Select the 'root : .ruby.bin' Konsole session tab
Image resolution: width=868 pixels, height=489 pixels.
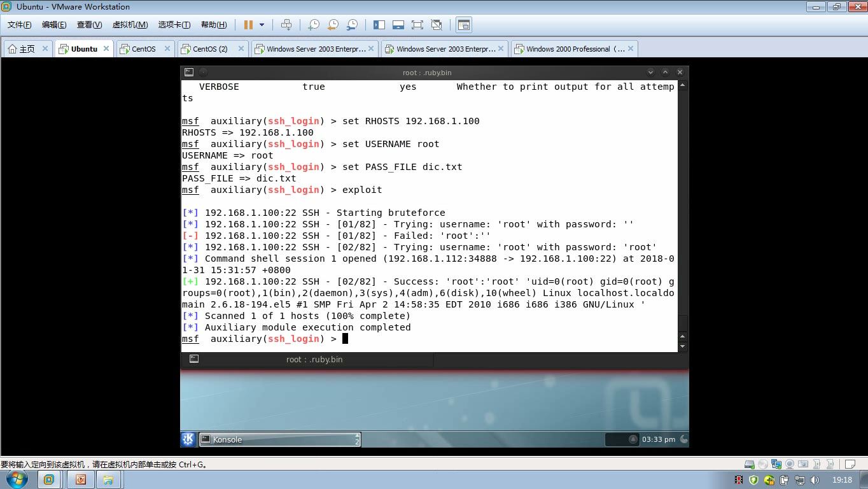[307, 359]
